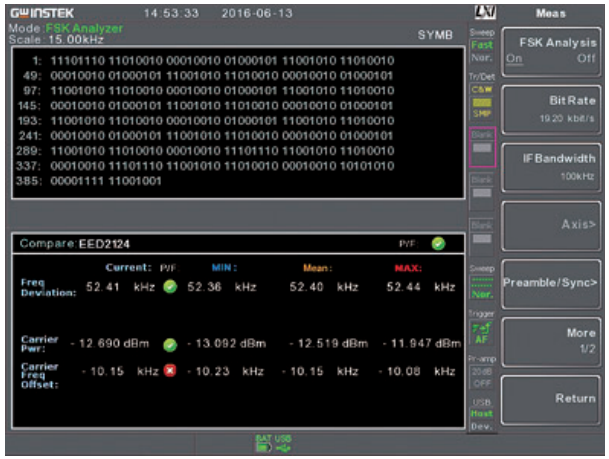Click the Bit Rate value 19.20 kbit/s

[567, 118]
